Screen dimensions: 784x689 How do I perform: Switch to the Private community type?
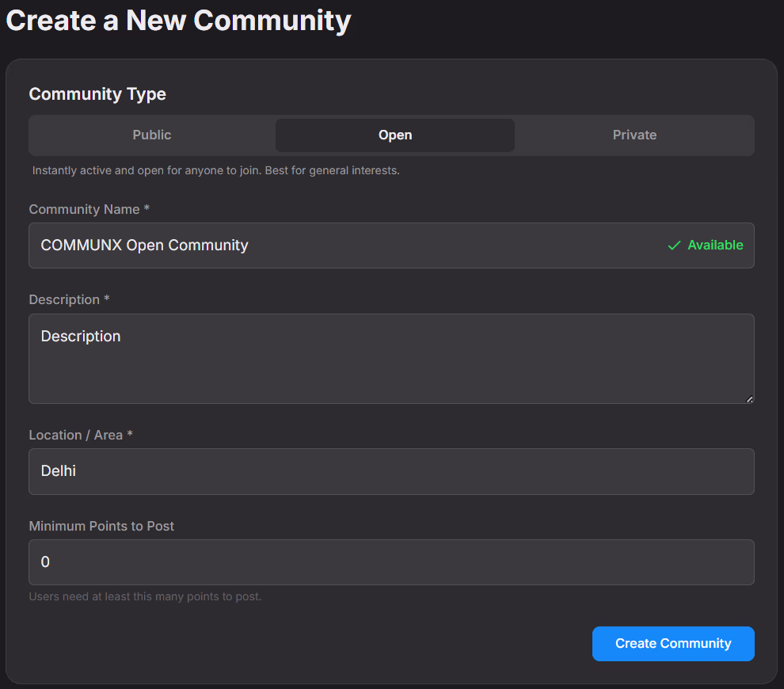click(x=634, y=135)
